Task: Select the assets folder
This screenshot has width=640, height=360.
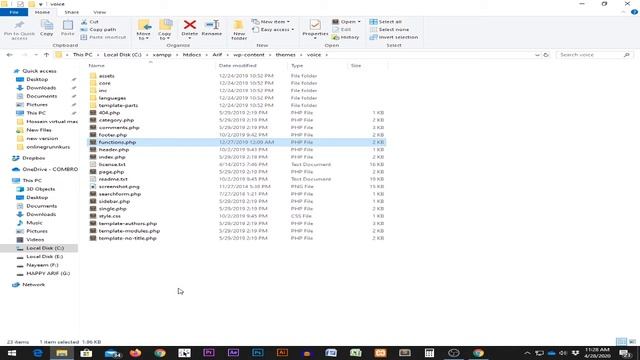Action: 107,76
